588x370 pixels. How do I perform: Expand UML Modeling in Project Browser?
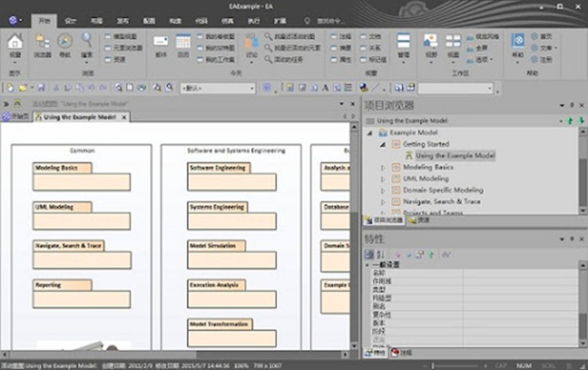pos(383,179)
